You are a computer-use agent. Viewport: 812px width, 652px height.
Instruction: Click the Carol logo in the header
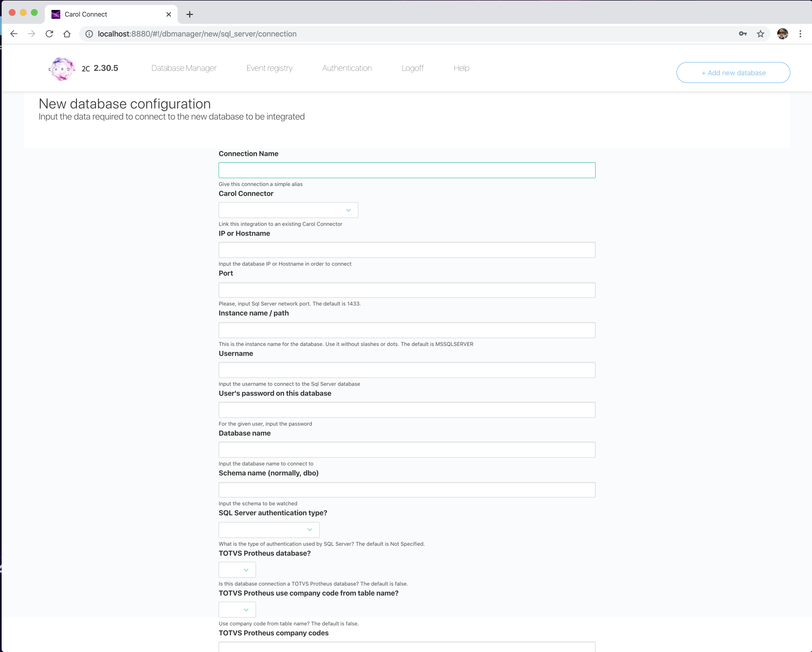62,69
